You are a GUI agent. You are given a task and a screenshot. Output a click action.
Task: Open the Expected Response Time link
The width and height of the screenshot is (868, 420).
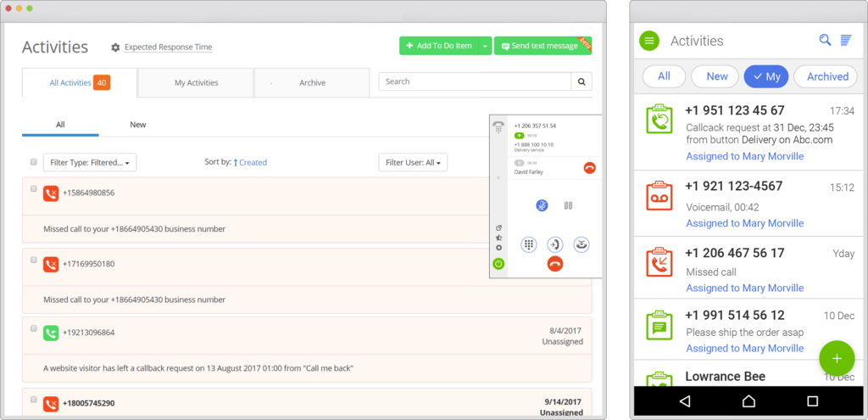click(x=169, y=48)
